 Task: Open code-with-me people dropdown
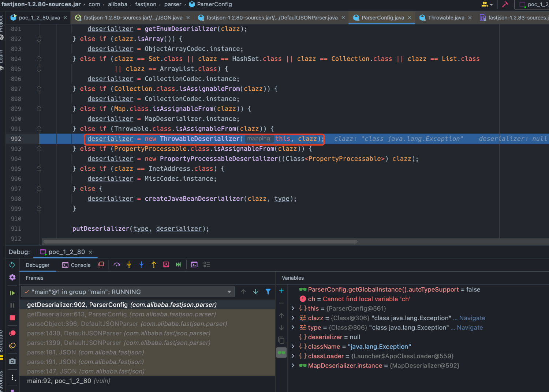pos(487,4)
